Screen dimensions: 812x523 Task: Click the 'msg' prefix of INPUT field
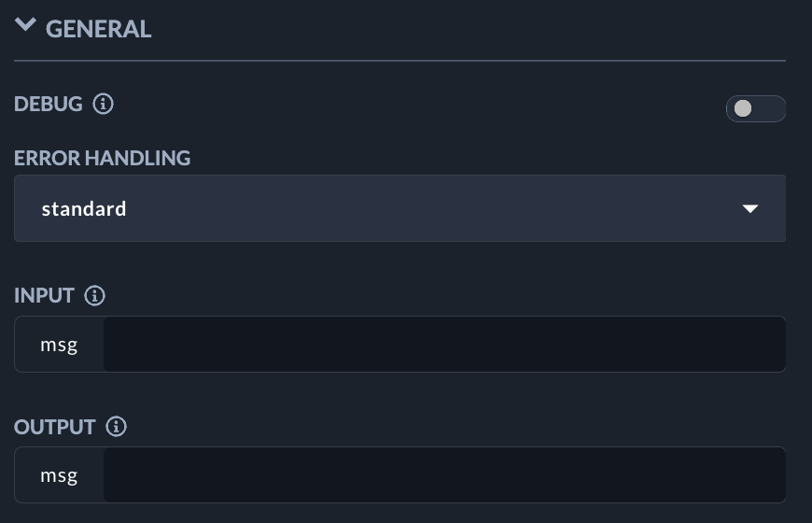pyautogui.click(x=59, y=345)
